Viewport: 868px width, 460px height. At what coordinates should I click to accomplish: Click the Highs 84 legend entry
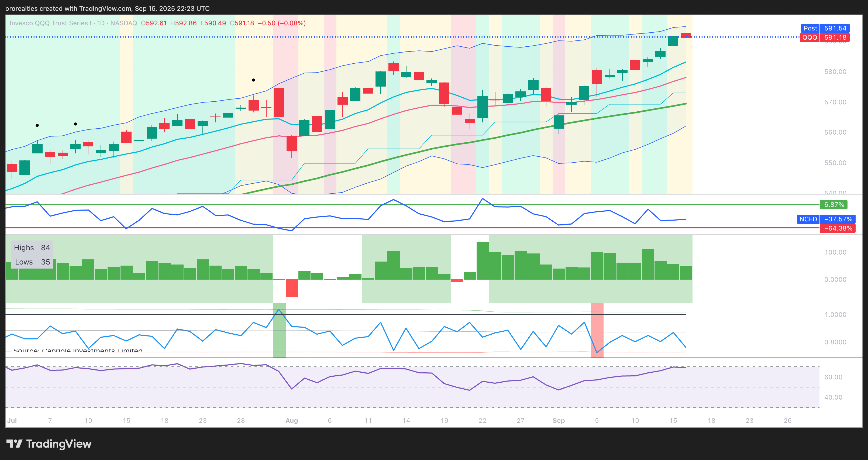coord(32,248)
